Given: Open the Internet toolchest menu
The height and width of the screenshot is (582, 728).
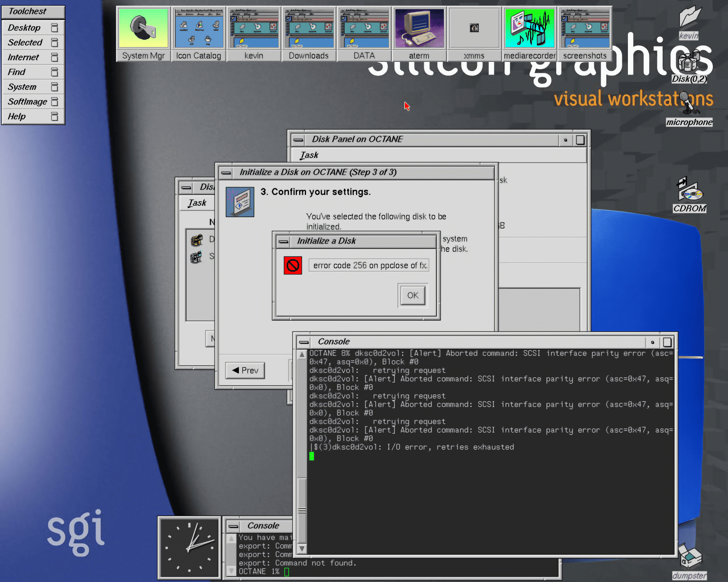Looking at the screenshot, I should coord(33,57).
